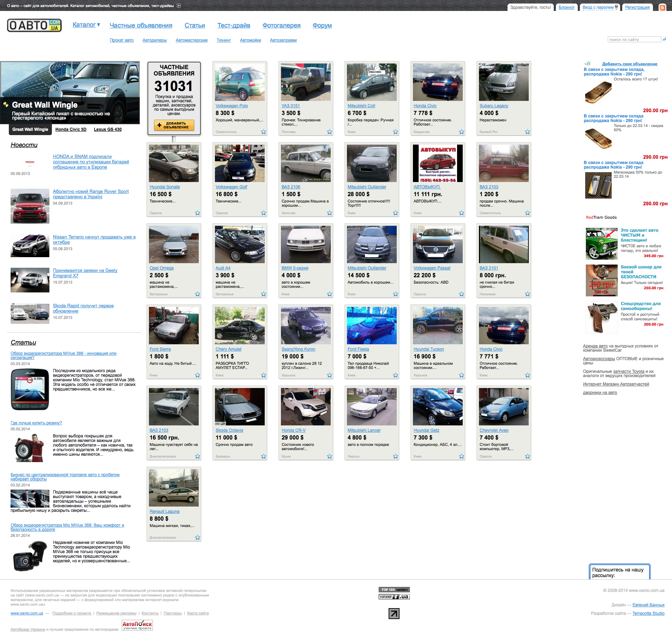Image resolution: width=672 pixels, height=636 pixels.
Task: Star the SsangYong Kyron listing
Action: point(330,375)
